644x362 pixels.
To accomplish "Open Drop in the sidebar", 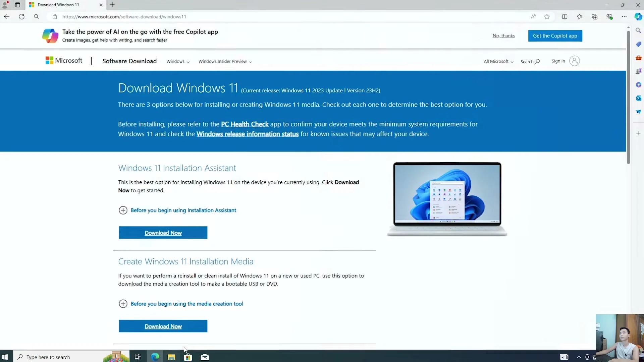I will tap(638, 111).
